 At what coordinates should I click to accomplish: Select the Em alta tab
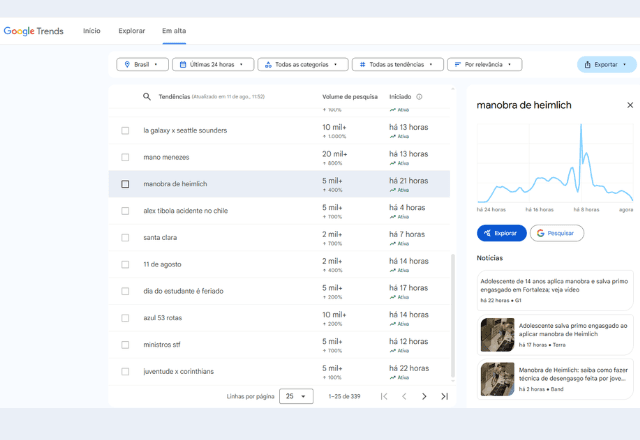pyautogui.click(x=174, y=31)
